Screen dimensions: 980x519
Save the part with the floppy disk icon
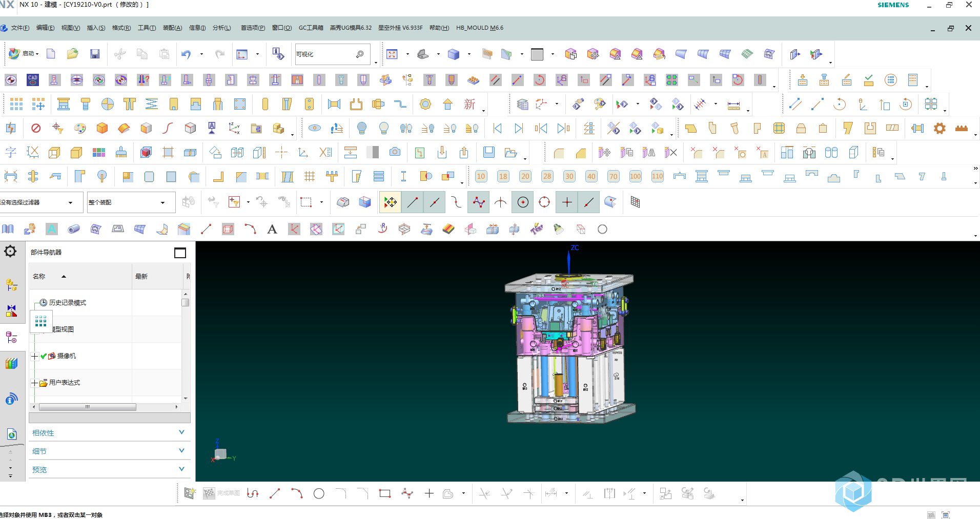(95, 54)
